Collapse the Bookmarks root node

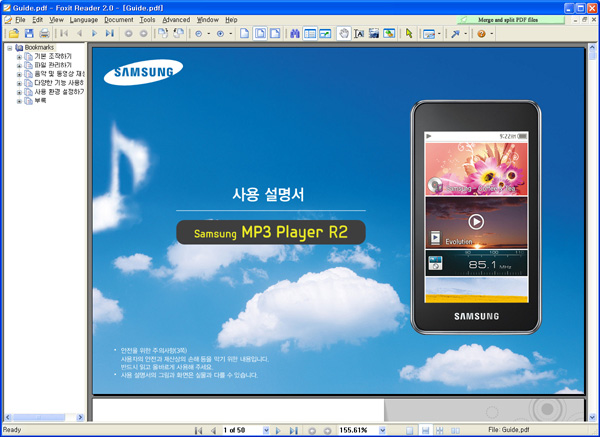(x=10, y=48)
